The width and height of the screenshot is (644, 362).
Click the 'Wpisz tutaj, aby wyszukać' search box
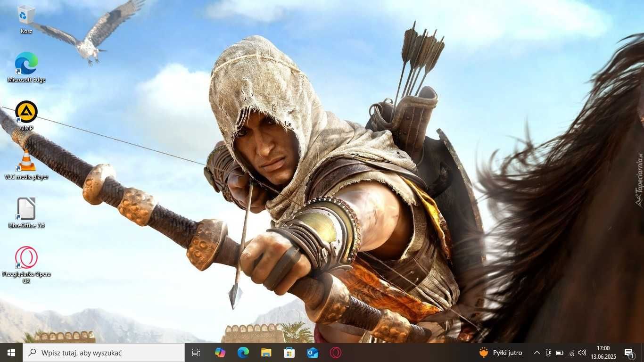(x=104, y=353)
